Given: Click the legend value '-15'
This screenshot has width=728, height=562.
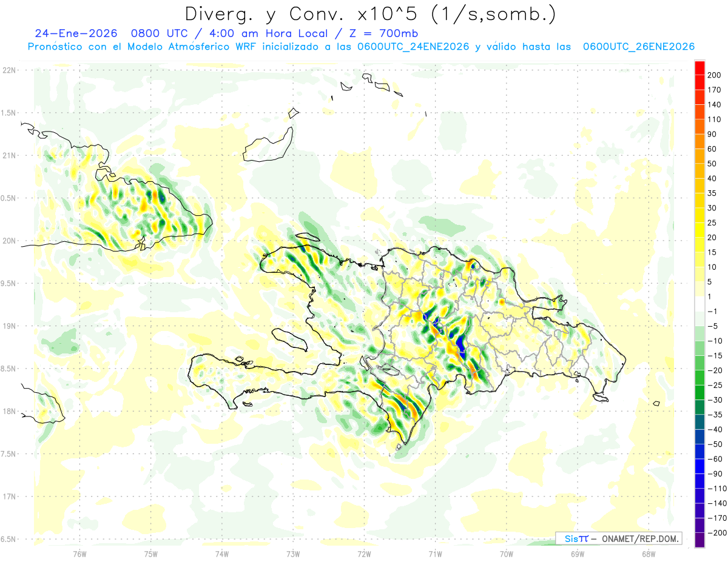Looking at the screenshot, I should 715,355.
